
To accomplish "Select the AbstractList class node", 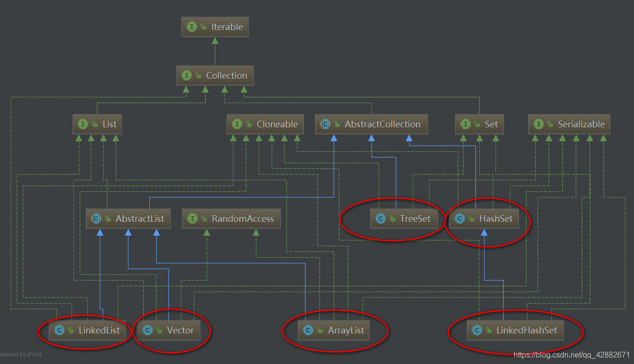I will tap(128, 219).
